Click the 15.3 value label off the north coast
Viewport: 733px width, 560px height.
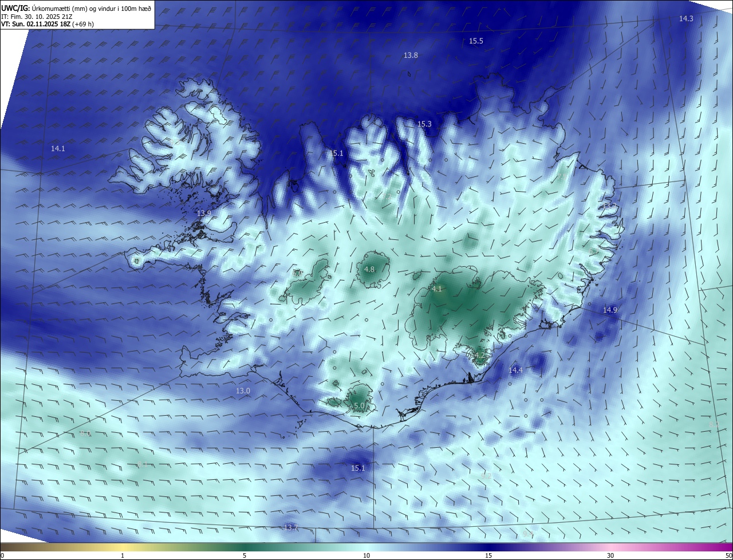[x=424, y=124]
